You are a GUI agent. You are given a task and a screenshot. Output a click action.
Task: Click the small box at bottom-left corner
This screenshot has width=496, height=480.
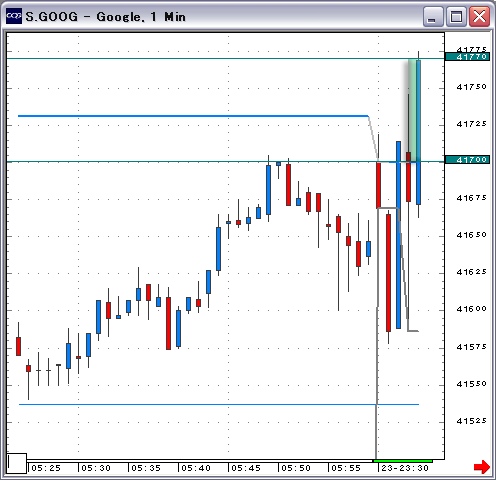[17, 463]
